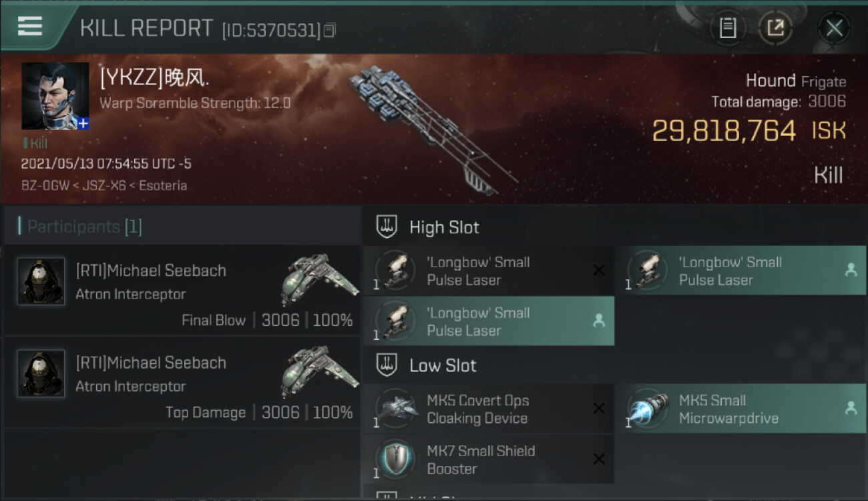Add the victim pilot via plus badge
The image size is (868, 501).
[x=83, y=123]
